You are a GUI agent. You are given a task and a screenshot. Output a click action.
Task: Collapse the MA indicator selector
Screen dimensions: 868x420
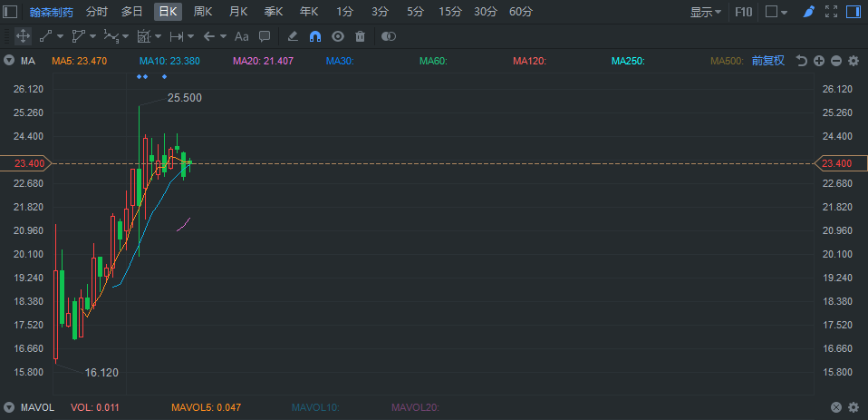point(9,61)
